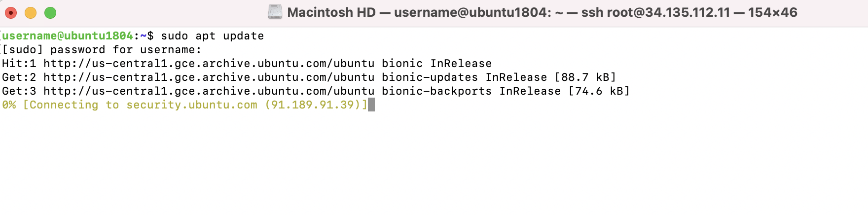Click the username@ubuntu1804 prompt text
Screen dimensions: 868x215
click(x=68, y=36)
